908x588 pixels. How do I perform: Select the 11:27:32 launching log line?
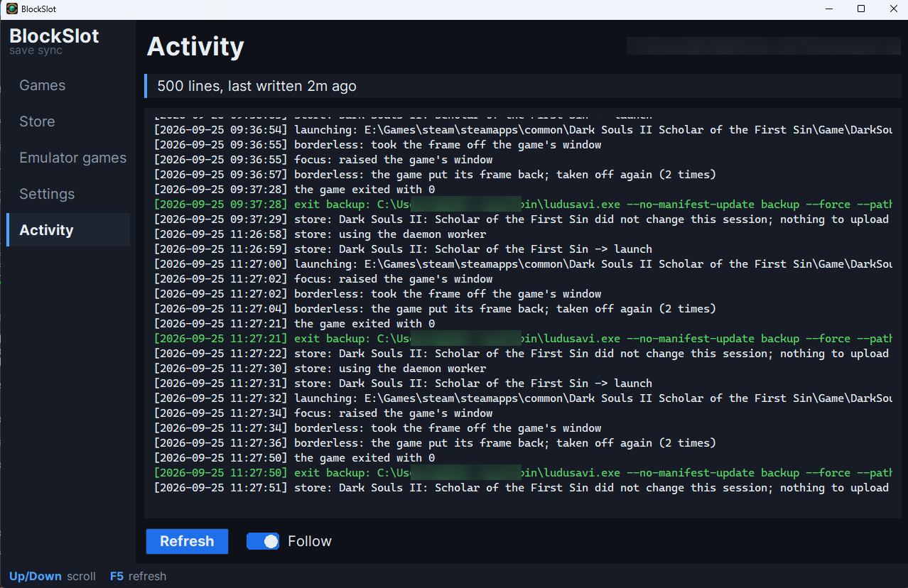click(523, 398)
